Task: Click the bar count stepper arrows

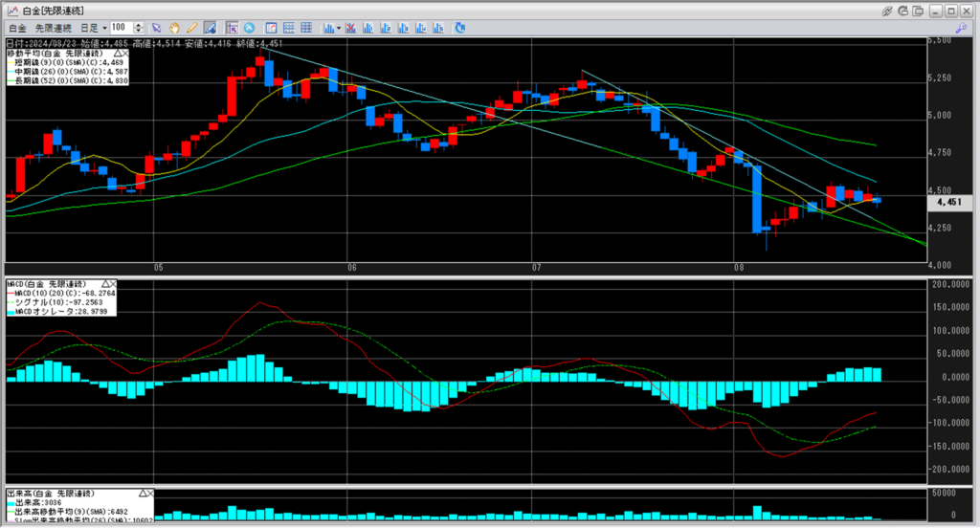Action: 141,28
